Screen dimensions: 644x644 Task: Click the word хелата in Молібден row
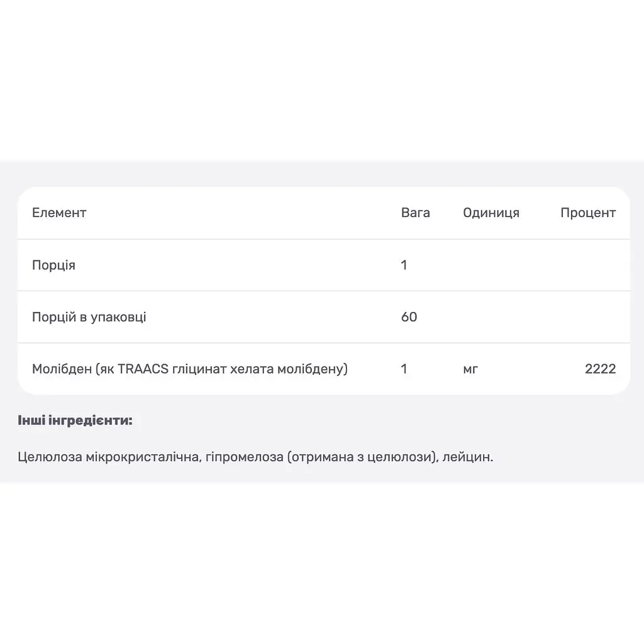pyautogui.click(x=252, y=369)
